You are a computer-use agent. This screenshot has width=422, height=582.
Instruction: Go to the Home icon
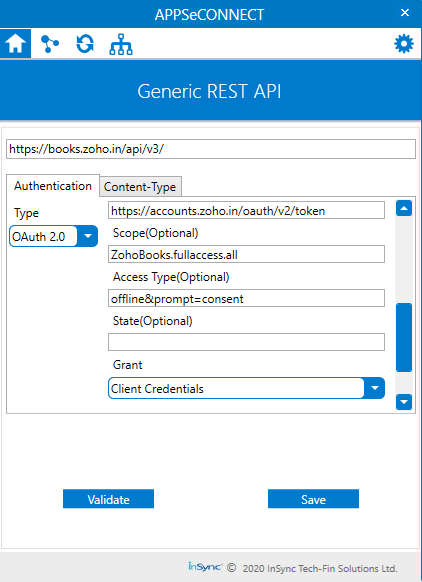(15, 44)
